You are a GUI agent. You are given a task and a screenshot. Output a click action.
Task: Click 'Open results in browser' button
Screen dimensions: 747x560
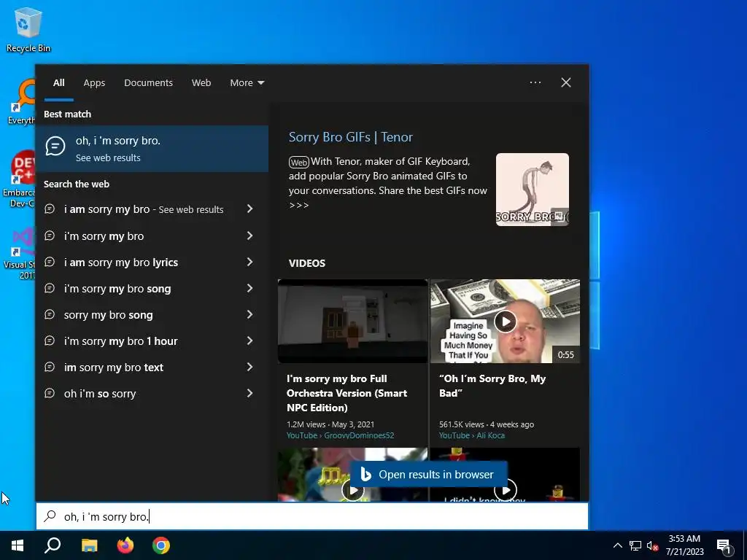click(428, 474)
